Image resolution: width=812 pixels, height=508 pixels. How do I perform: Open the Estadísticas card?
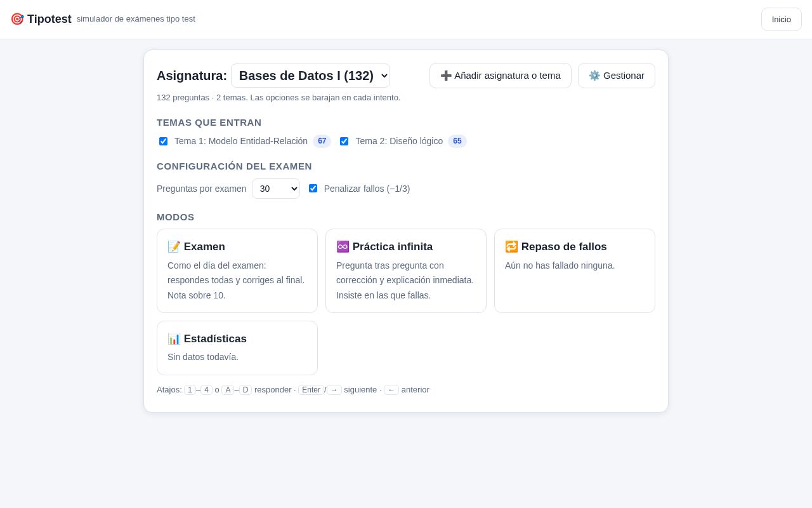(237, 348)
